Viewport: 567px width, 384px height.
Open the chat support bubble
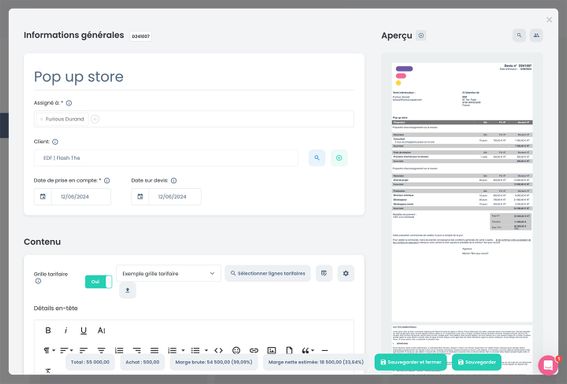pos(548,365)
